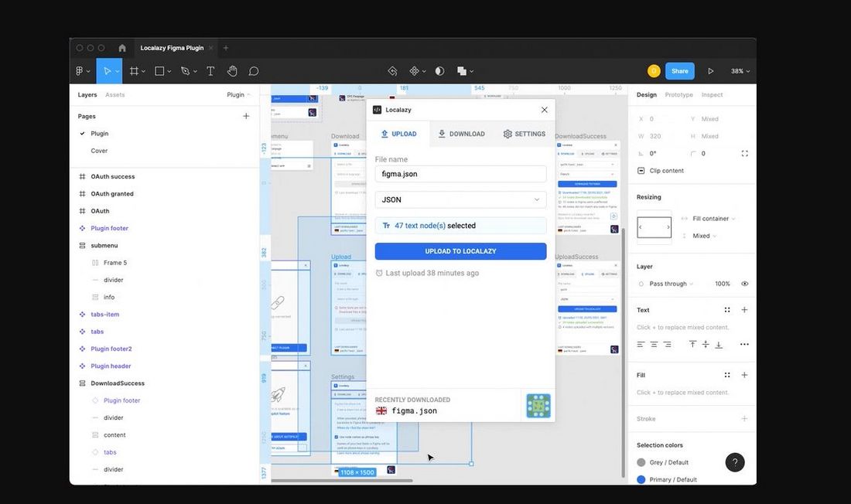Viewport: 851px width, 504px height.
Task: Click the Grey / Default color swatch
Action: tap(641, 462)
